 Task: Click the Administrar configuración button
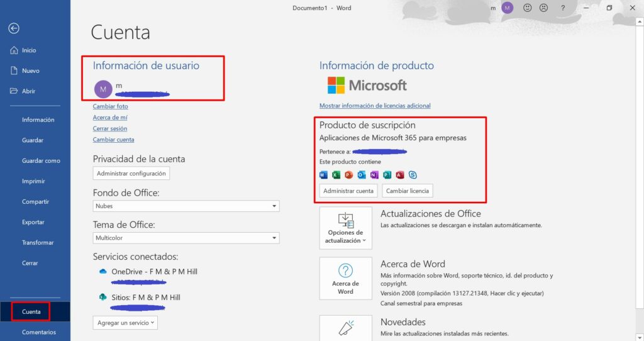131,173
